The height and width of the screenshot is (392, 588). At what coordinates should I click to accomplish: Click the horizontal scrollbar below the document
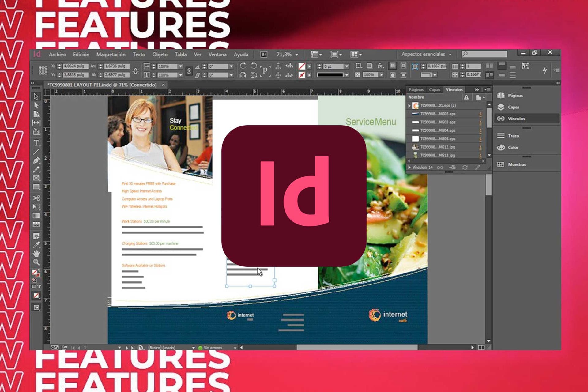357,348
